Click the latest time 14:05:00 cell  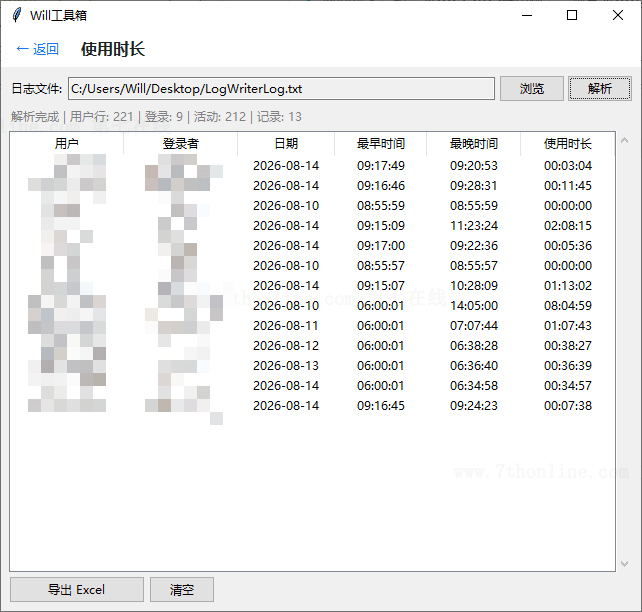coord(474,305)
